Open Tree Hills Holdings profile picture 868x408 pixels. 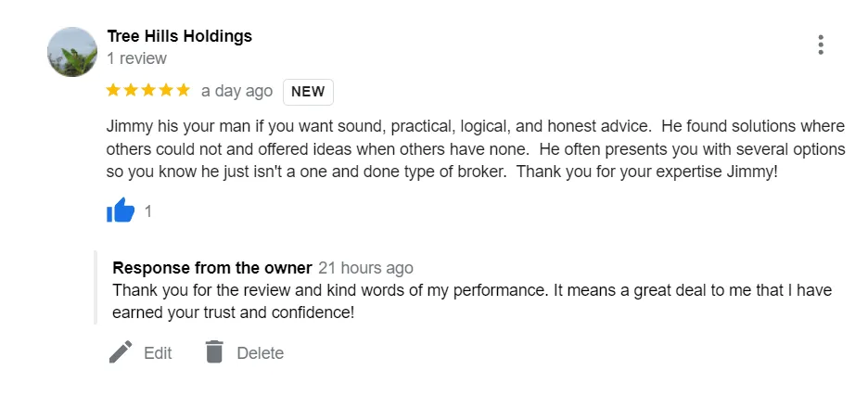[x=72, y=52]
